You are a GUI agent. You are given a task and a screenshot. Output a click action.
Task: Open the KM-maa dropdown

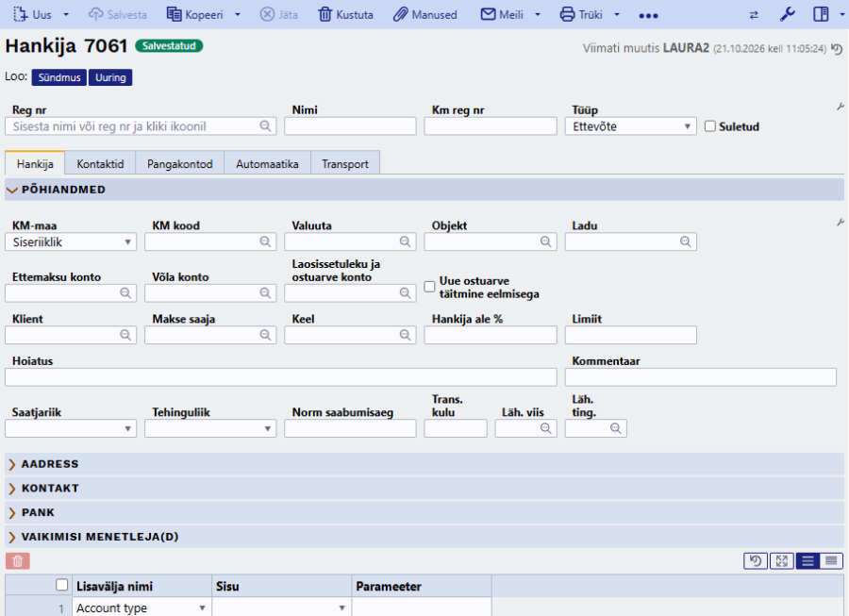tap(71, 241)
